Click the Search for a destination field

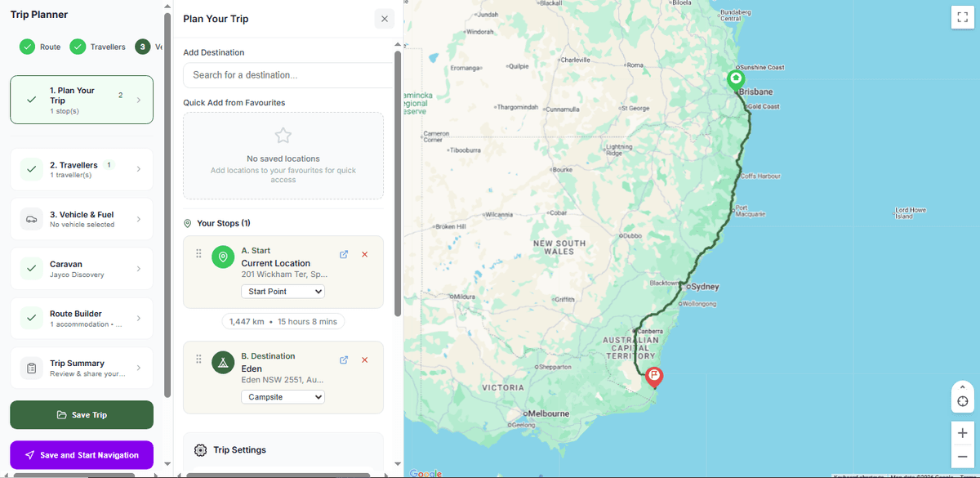coord(287,75)
